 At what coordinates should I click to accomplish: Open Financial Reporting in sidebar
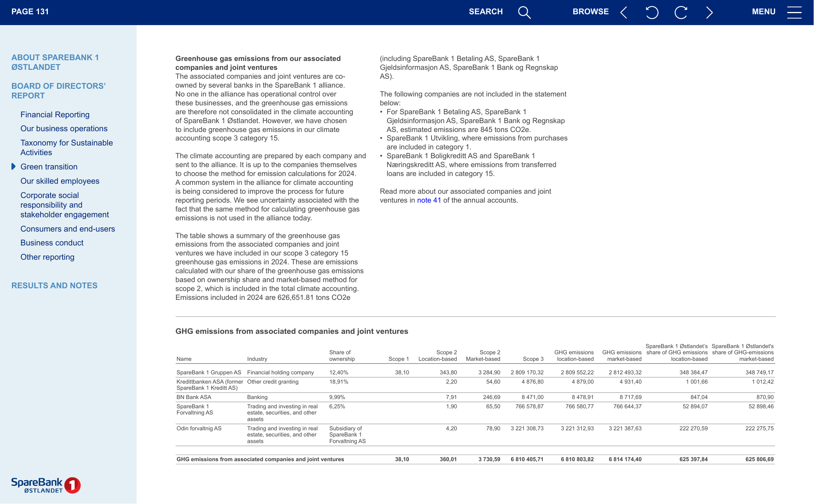click(55, 115)
